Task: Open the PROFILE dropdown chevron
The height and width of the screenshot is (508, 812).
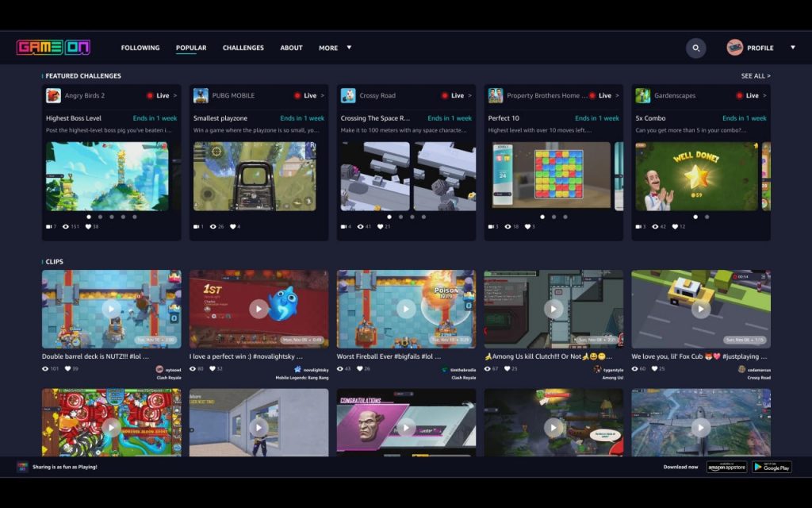Action: 793,47
